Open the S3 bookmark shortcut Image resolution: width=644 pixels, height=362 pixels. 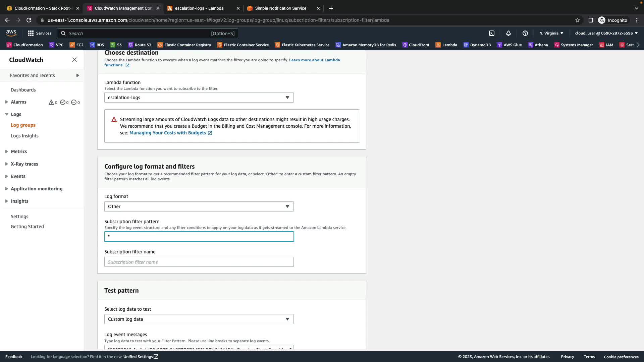(116, 45)
